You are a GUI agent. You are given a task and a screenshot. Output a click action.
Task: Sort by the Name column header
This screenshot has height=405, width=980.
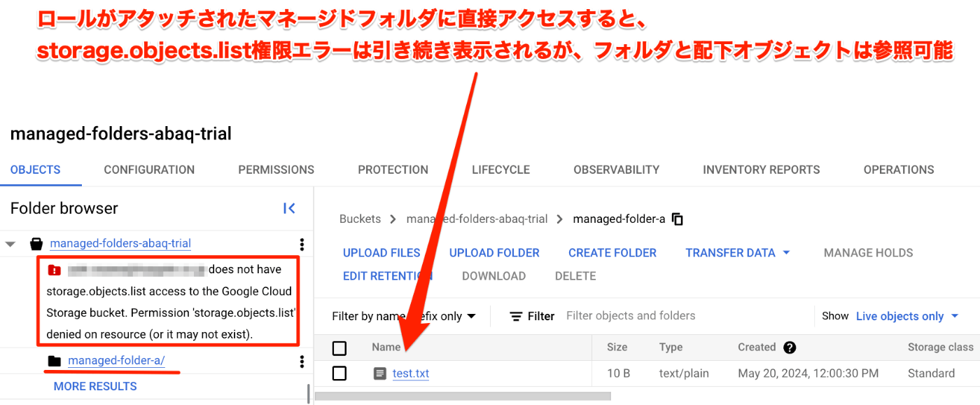coord(386,348)
